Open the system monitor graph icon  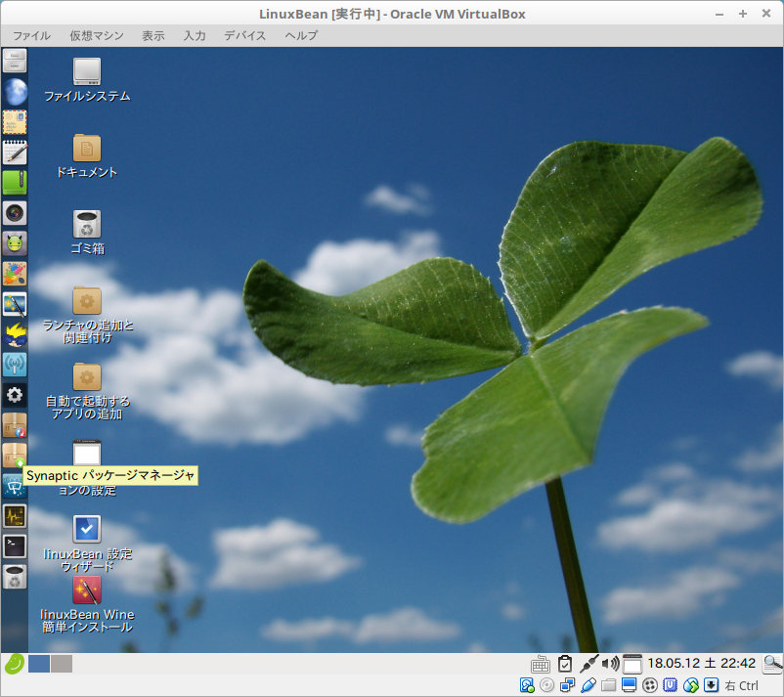coord(15,516)
